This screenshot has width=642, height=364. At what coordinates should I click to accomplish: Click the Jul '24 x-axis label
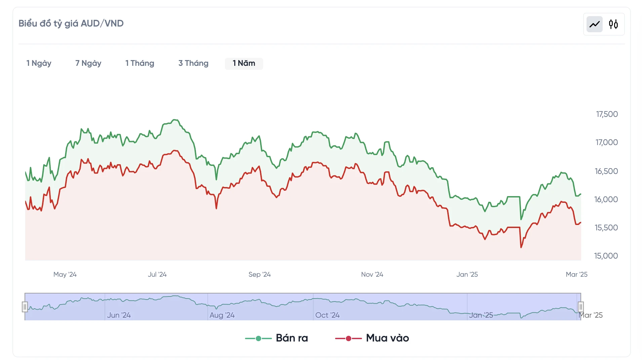tap(157, 274)
